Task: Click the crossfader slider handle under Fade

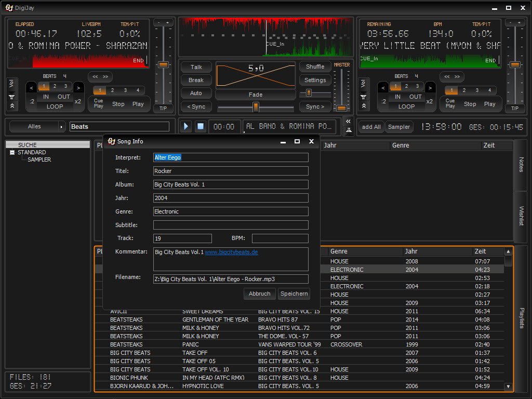Action: [x=256, y=107]
